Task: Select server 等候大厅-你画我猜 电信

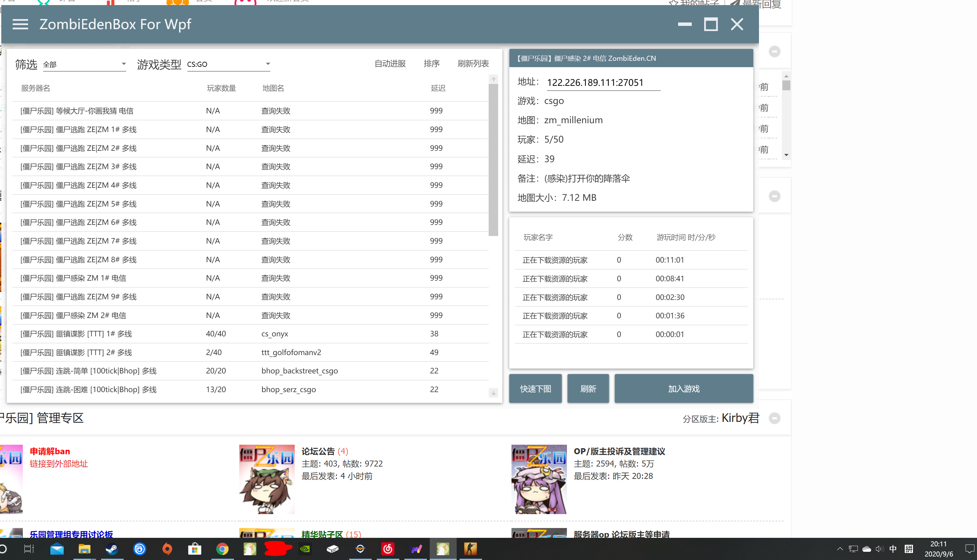Action: tap(250, 111)
